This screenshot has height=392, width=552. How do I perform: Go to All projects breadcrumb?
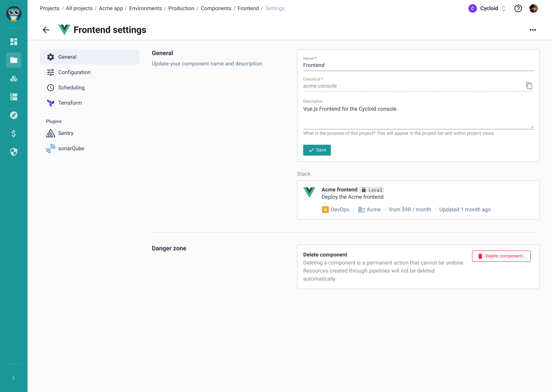click(x=79, y=8)
